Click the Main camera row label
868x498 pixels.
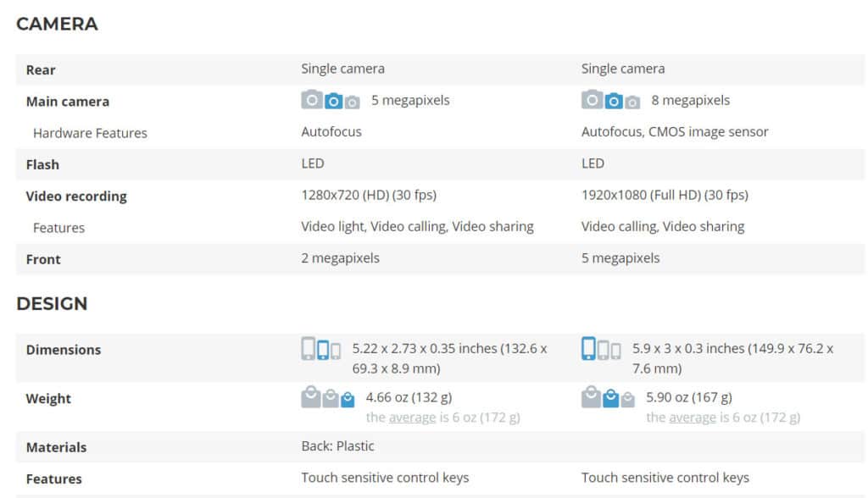68,102
